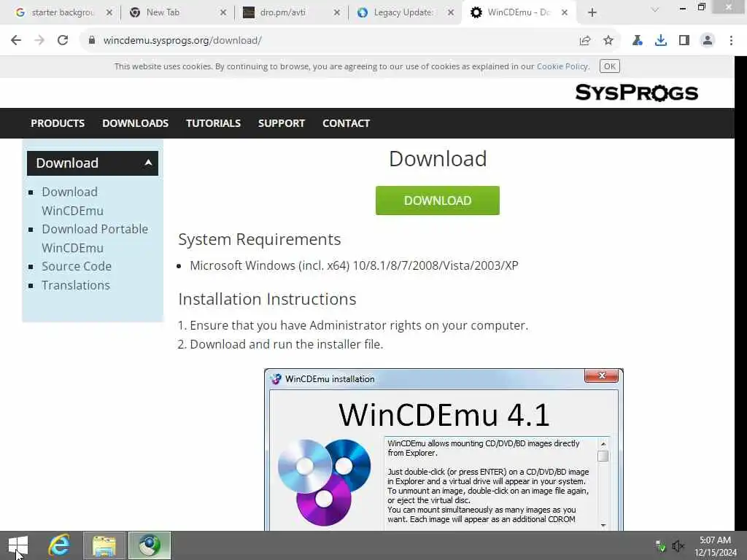Image resolution: width=747 pixels, height=560 pixels.
Task: Open a new browser tab
Action: coord(592,13)
